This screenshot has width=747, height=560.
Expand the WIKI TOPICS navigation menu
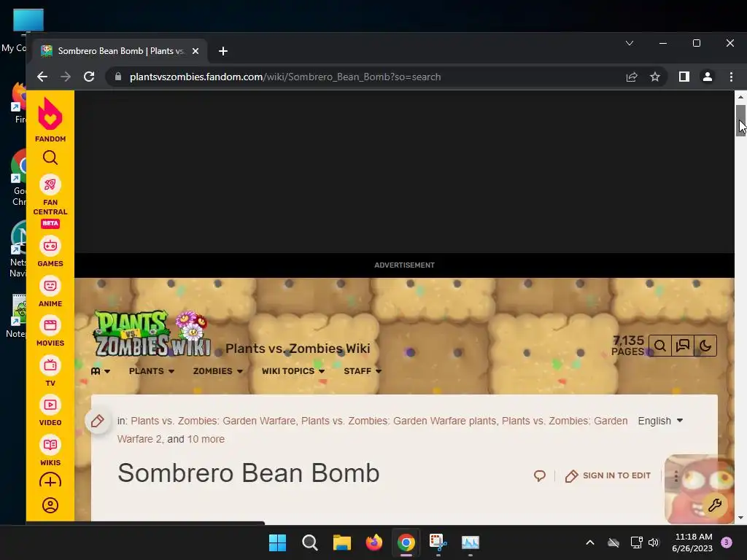(293, 371)
